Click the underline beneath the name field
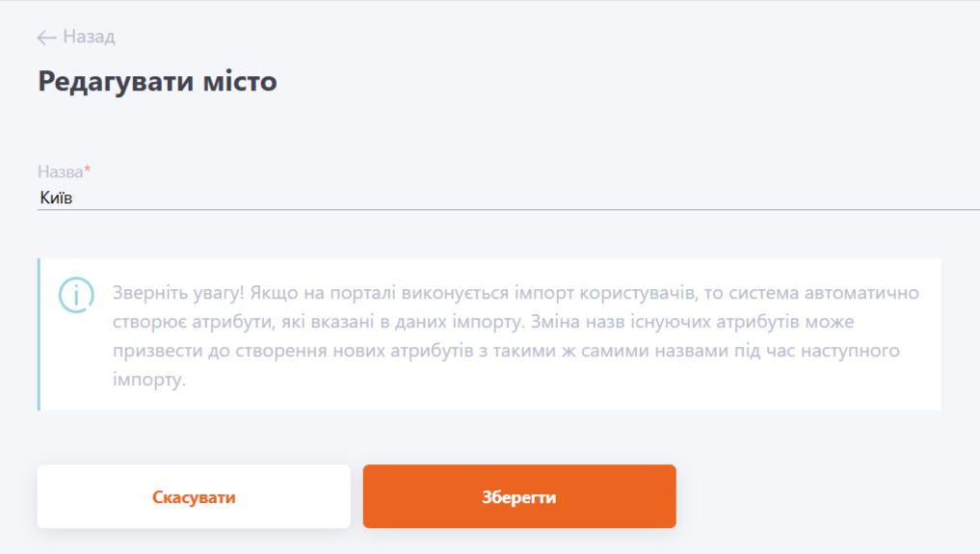The height and width of the screenshot is (554, 980). click(509, 210)
